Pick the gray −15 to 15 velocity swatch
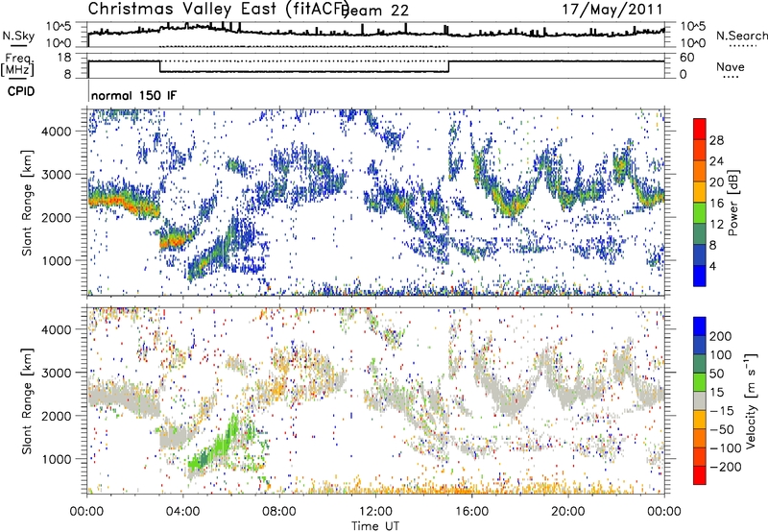 tap(700, 401)
